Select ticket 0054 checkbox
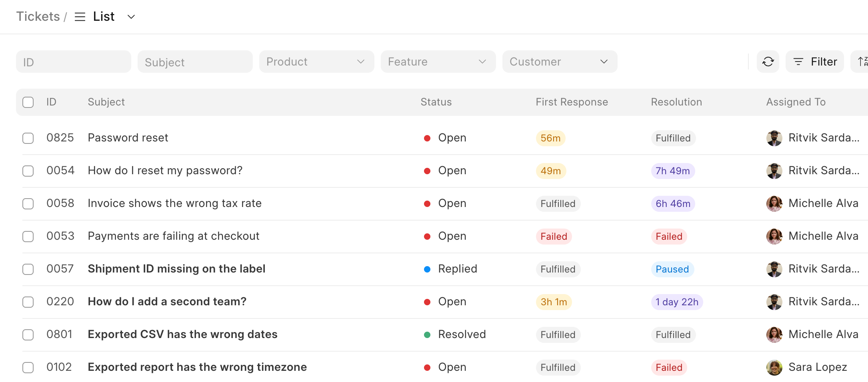The width and height of the screenshot is (868, 382). tap(28, 171)
